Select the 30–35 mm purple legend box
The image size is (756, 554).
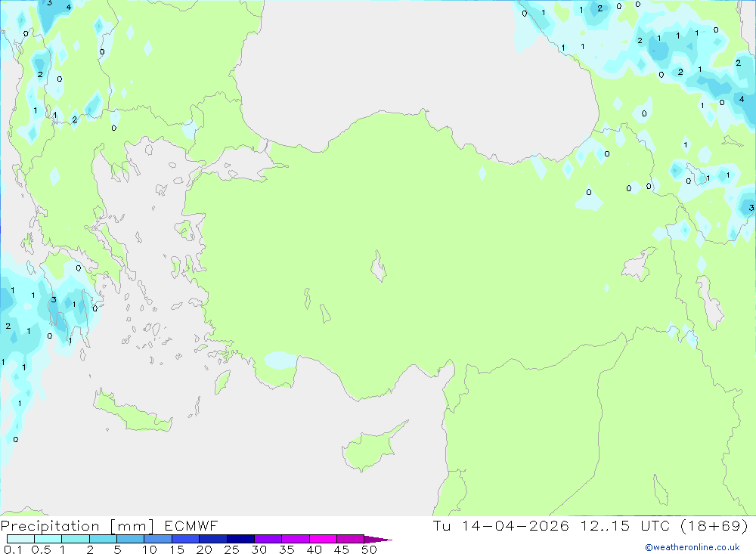(x=268, y=539)
